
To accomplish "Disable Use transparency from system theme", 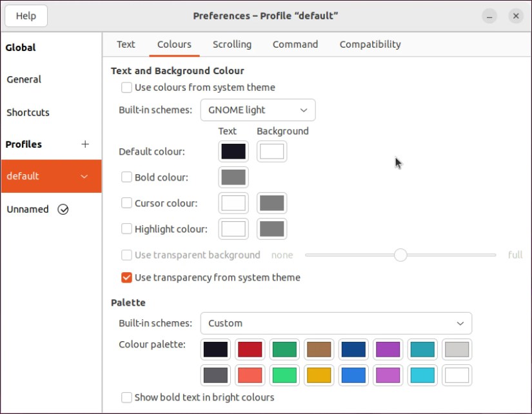I will (127, 277).
